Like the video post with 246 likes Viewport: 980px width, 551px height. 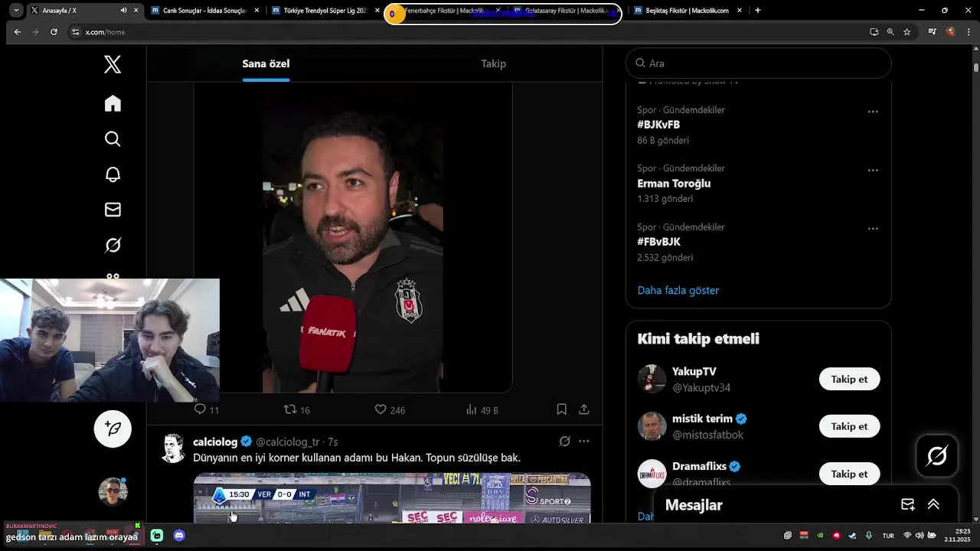390,409
